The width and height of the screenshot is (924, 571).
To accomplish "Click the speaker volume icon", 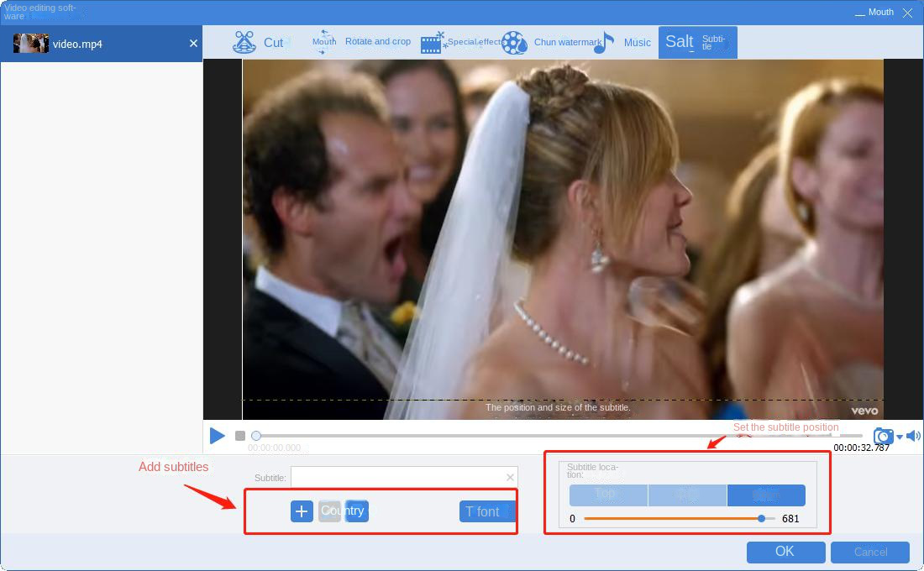I will pyautogui.click(x=913, y=435).
